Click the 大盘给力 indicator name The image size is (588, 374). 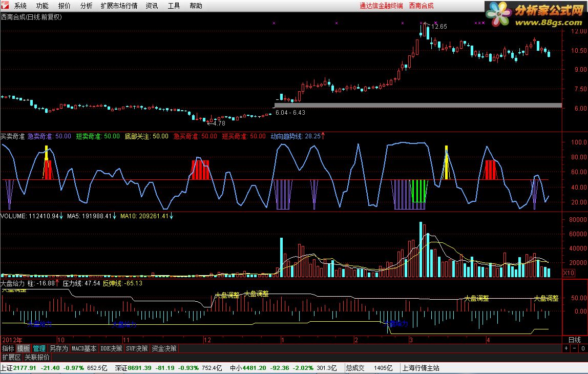[12, 283]
